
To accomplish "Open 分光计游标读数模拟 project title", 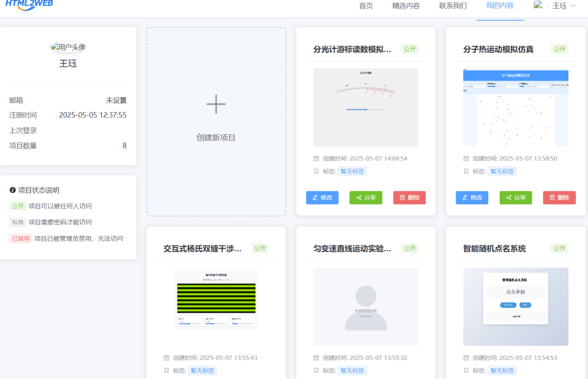I will pos(352,49).
